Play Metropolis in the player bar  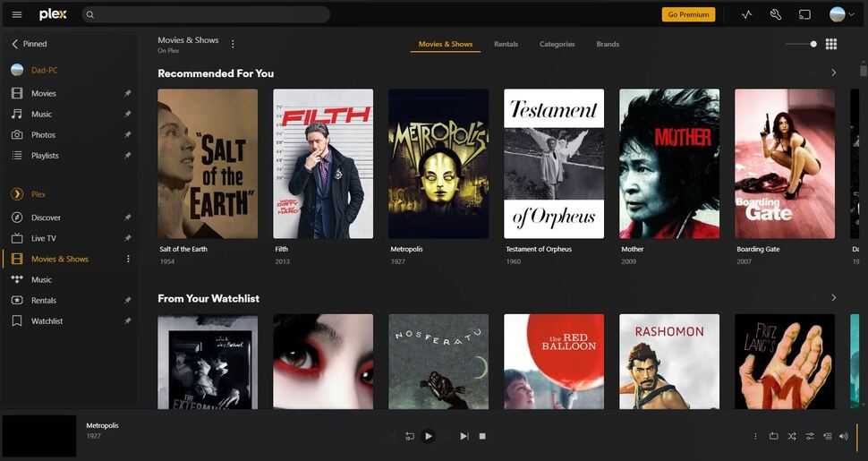[428, 436]
